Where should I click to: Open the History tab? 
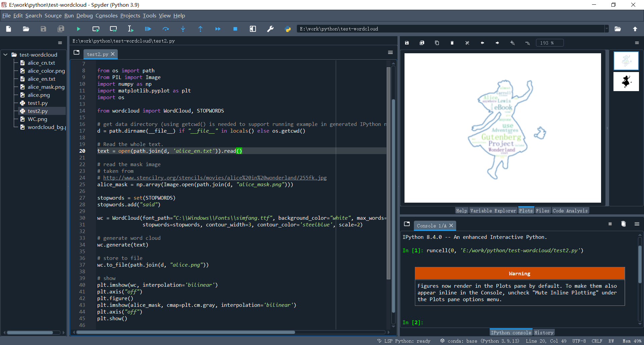(543, 333)
